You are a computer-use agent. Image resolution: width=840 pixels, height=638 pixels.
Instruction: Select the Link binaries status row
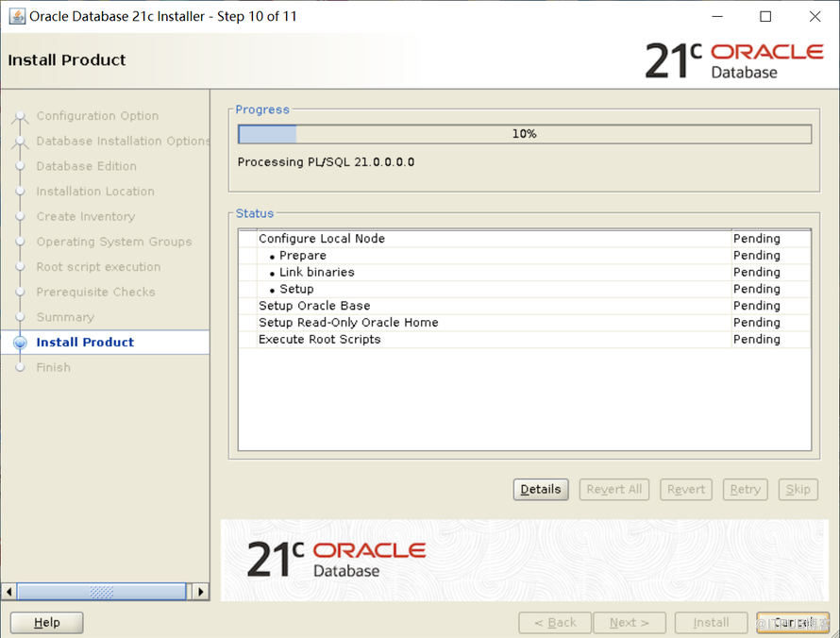(525, 272)
